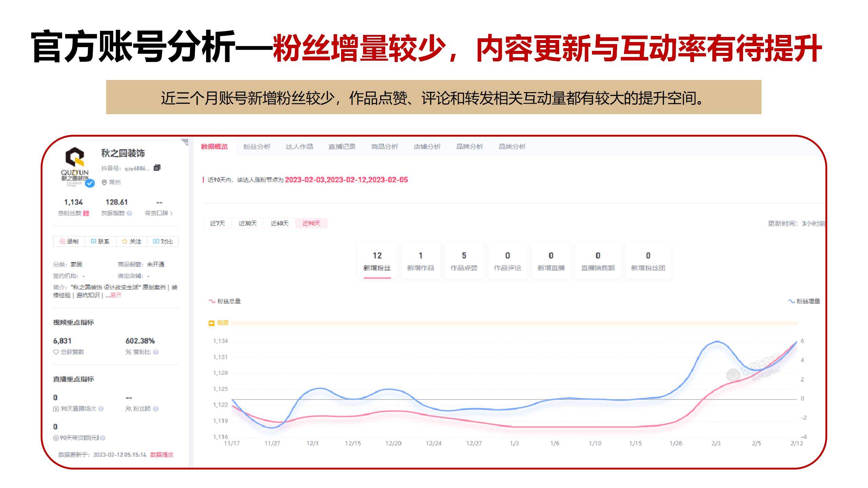868x488 pixels.
Task: Open the 品牌分析 tab
Action: click(x=470, y=147)
